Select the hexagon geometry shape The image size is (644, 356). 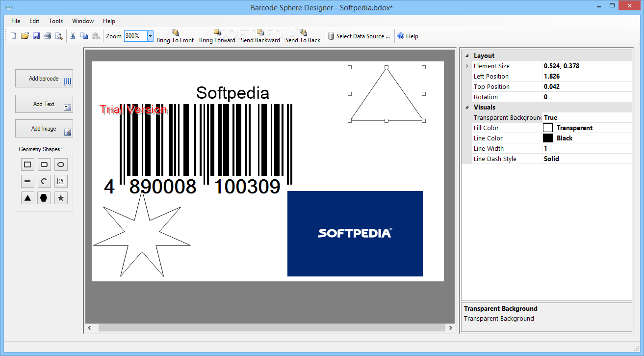pos(44,198)
